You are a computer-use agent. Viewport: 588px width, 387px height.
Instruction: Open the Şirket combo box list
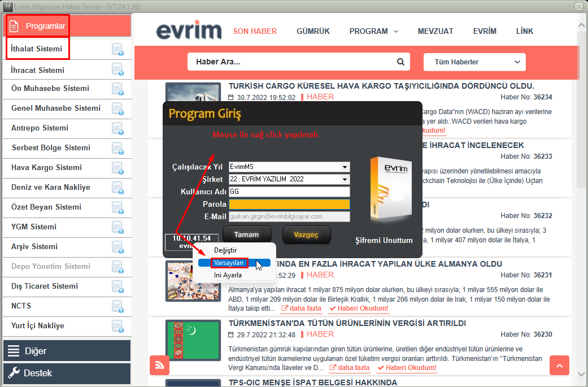[345, 180]
